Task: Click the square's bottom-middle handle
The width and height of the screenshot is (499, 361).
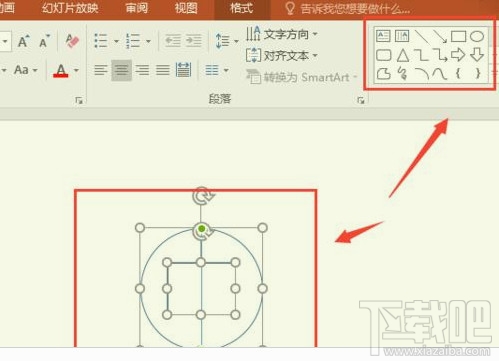Action: coord(201,314)
